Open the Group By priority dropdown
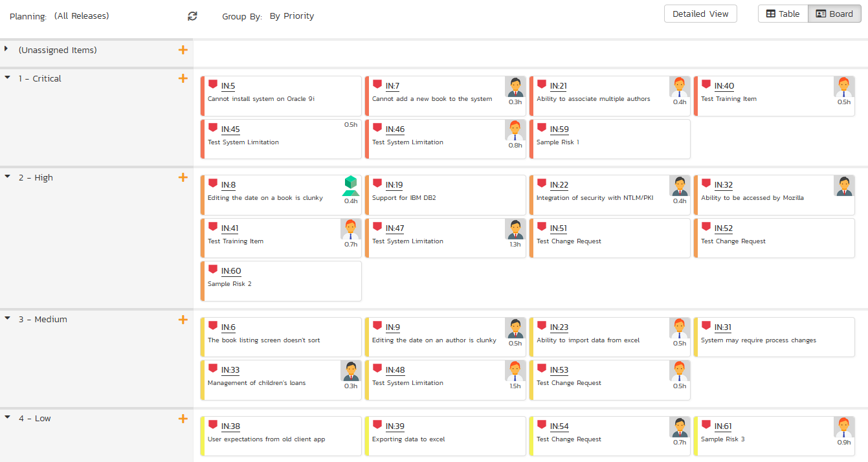This screenshot has height=462, width=868. pyautogui.click(x=292, y=16)
